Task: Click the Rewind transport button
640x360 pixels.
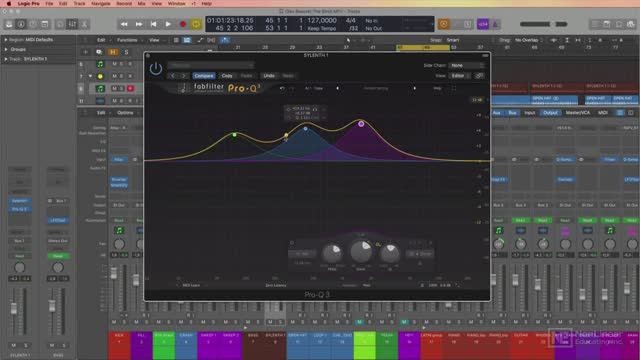Action: tap(124, 24)
